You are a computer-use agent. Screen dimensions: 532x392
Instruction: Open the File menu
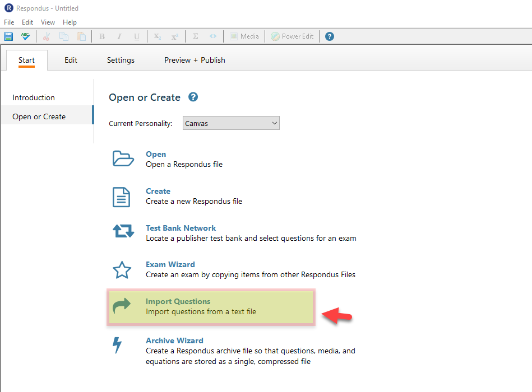[x=9, y=22]
